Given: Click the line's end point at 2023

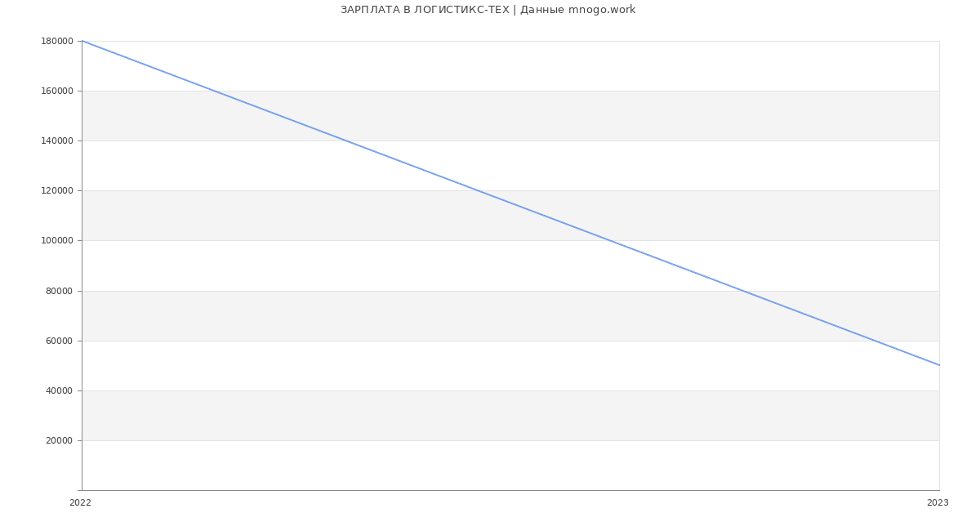Looking at the screenshot, I should point(939,365).
